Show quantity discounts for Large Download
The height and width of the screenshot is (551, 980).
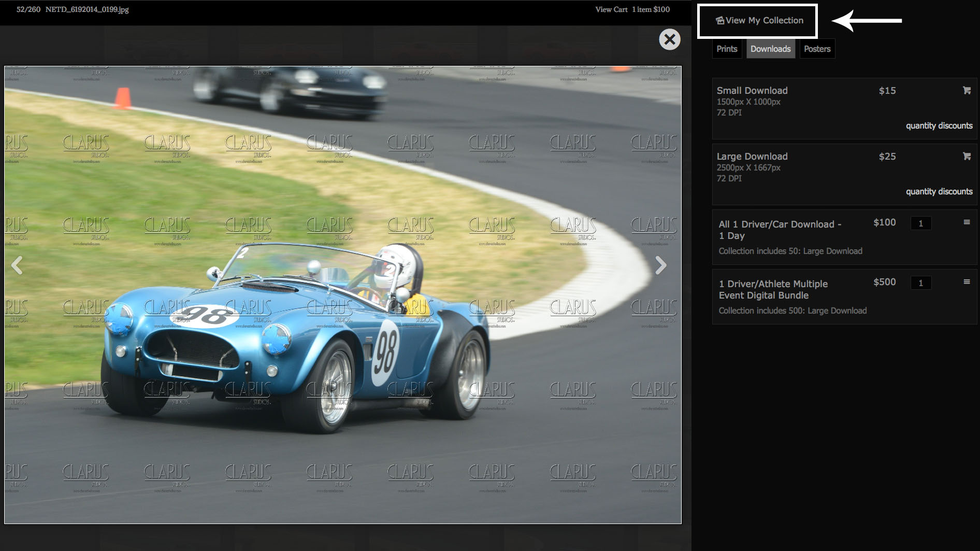939,191
